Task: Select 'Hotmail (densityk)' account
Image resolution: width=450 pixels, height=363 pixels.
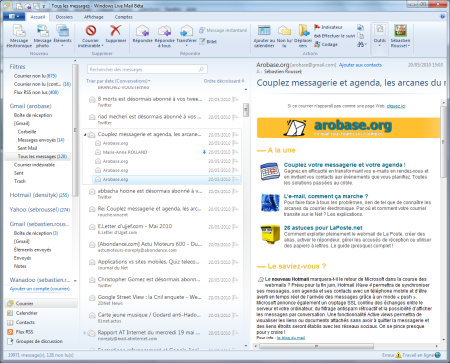Action: click(39, 195)
